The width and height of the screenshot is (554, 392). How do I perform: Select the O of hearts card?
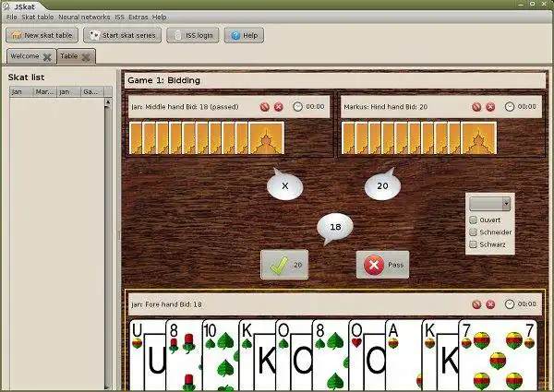point(367,354)
